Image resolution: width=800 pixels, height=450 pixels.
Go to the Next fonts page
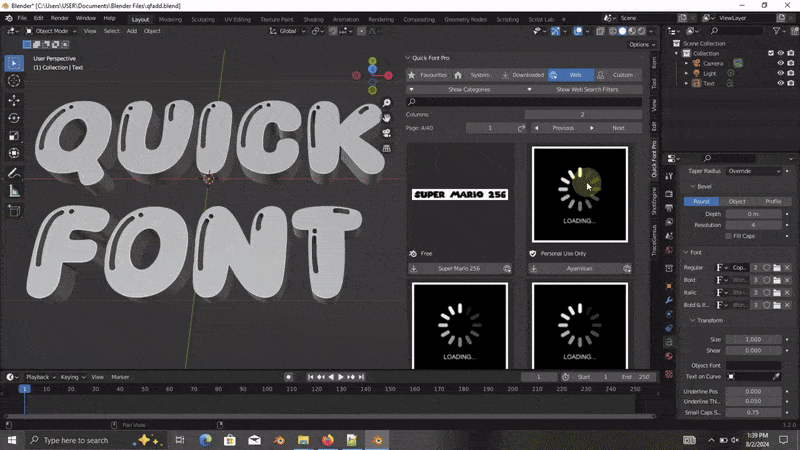point(618,128)
